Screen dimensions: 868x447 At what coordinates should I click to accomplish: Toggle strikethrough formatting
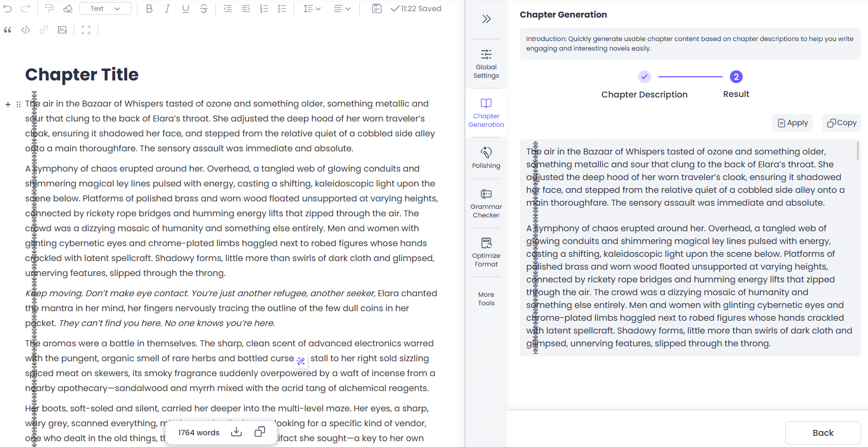204,9
